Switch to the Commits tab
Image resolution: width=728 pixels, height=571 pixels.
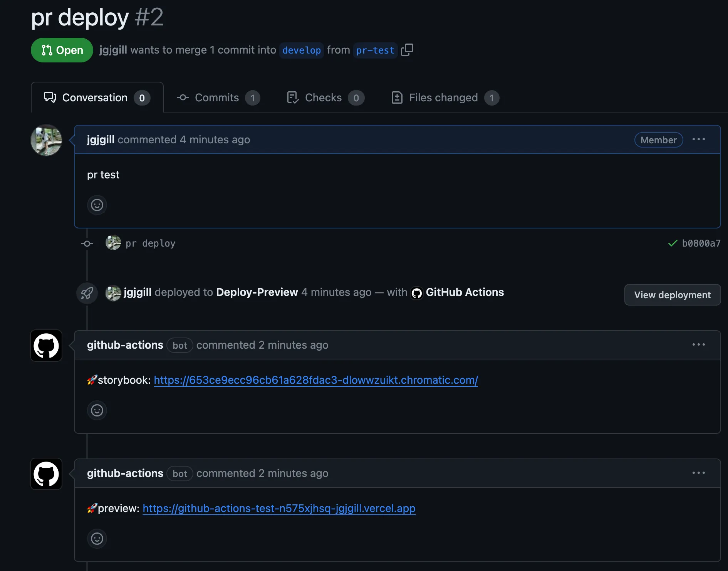pos(217,97)
